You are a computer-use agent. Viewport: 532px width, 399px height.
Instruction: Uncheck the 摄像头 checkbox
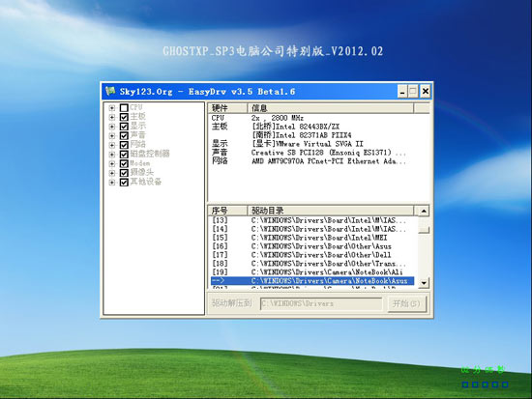(124, 173)
